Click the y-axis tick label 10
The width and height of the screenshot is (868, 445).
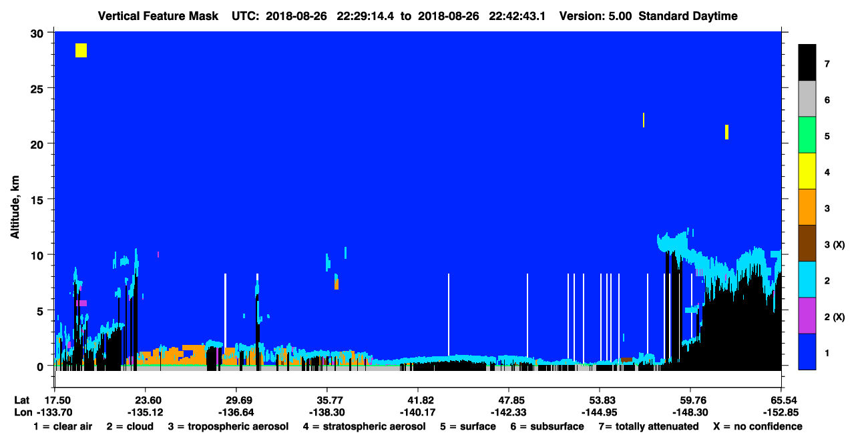pos(37,255)
